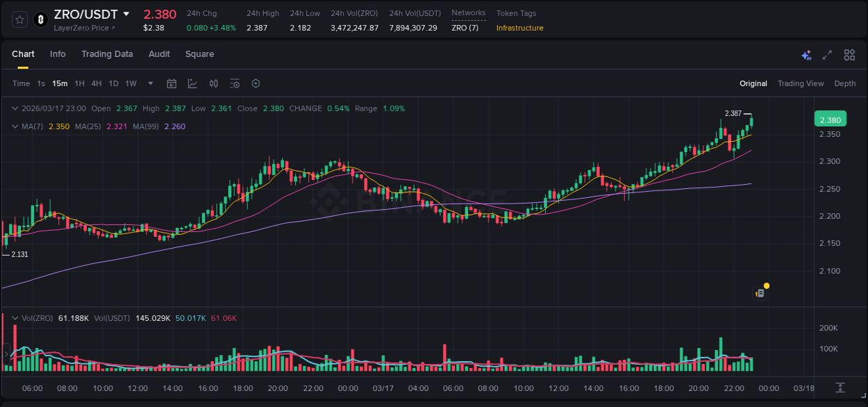Open the date range calendar picker

click(172, 83)
